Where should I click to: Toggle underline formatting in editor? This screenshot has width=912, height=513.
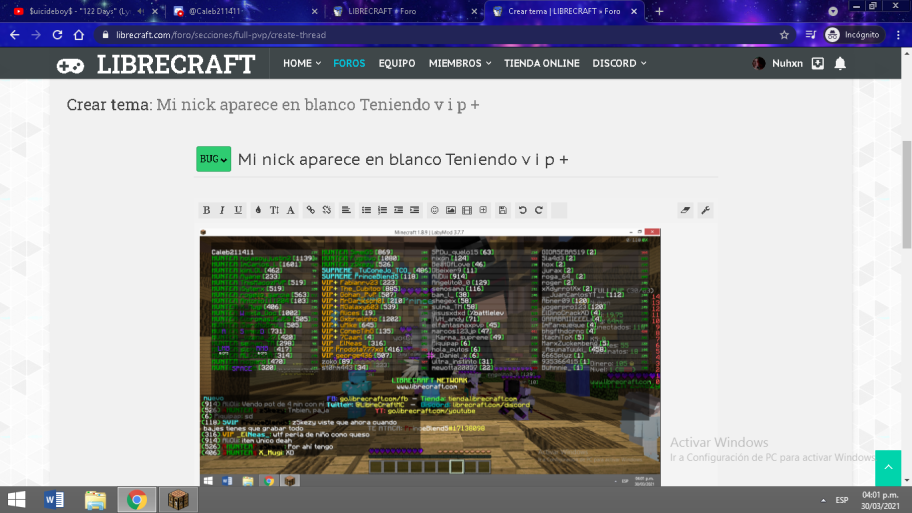238,210
